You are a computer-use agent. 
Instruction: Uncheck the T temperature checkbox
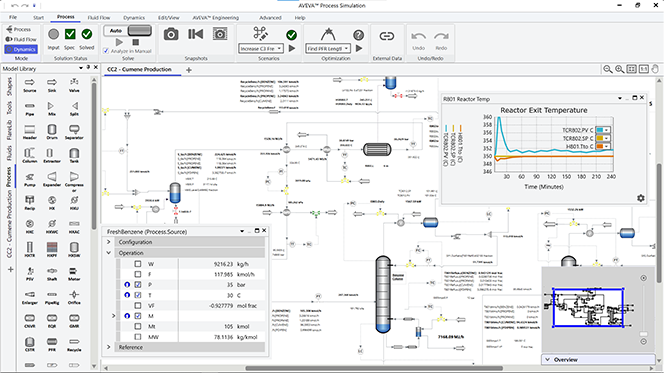[138, 295]
